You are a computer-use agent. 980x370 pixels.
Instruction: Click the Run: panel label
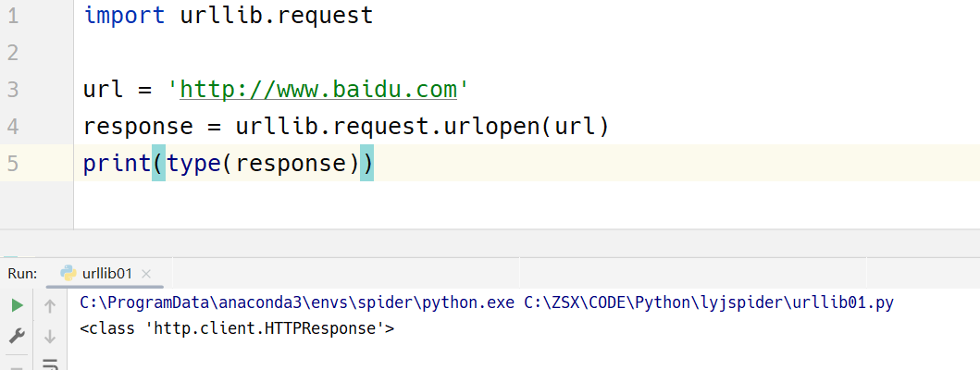[22, 274]
